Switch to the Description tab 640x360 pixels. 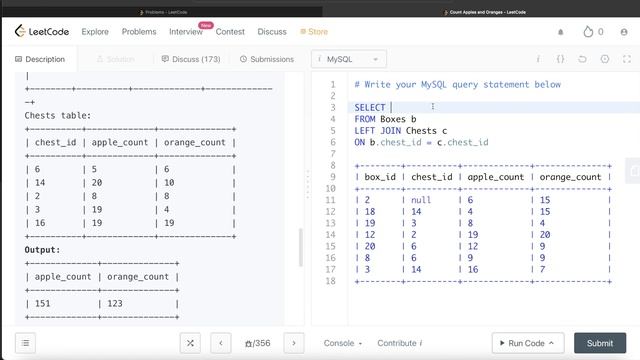click(40, 59)
